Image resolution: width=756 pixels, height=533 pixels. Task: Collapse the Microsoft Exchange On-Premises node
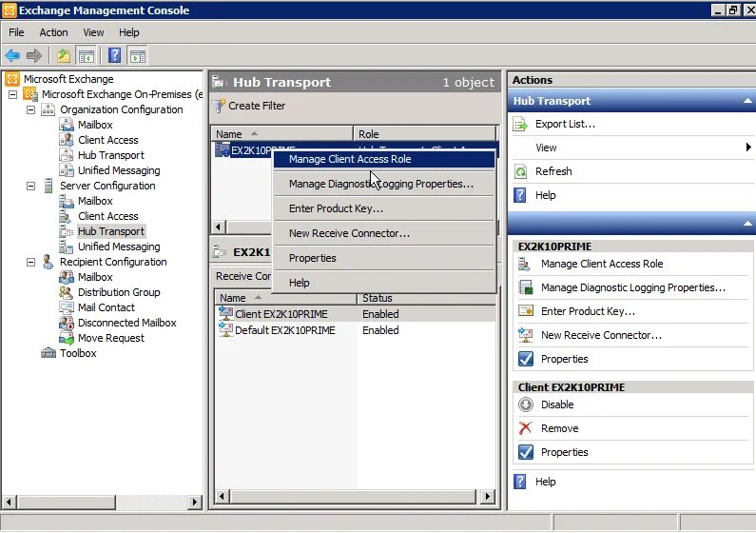point(13,94)
